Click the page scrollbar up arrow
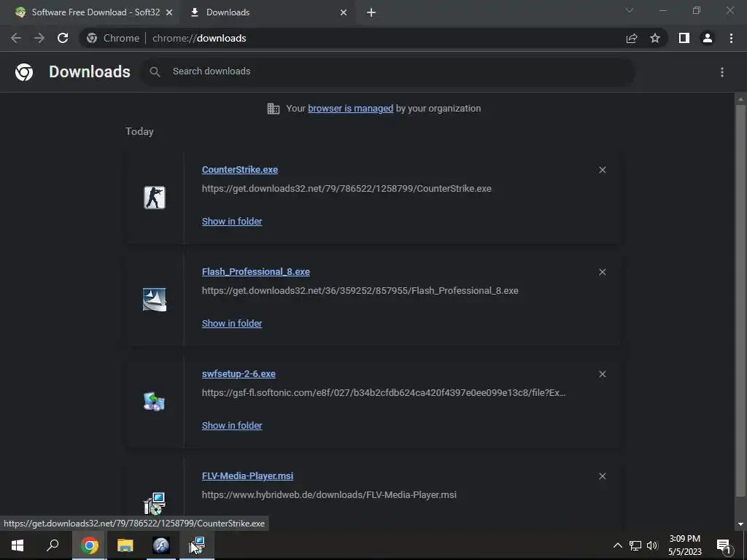The image size is (747, 560). (x=740, y=99)
